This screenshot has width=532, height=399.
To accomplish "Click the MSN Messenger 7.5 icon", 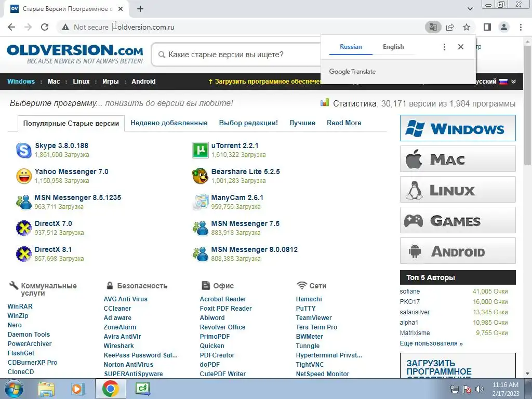I will [x=200, y=228].
